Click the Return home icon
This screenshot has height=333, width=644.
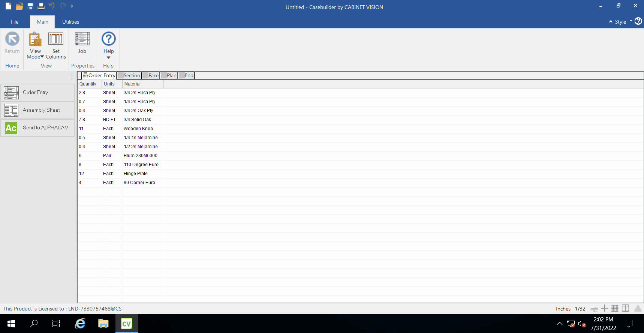[x=12, y=39]
